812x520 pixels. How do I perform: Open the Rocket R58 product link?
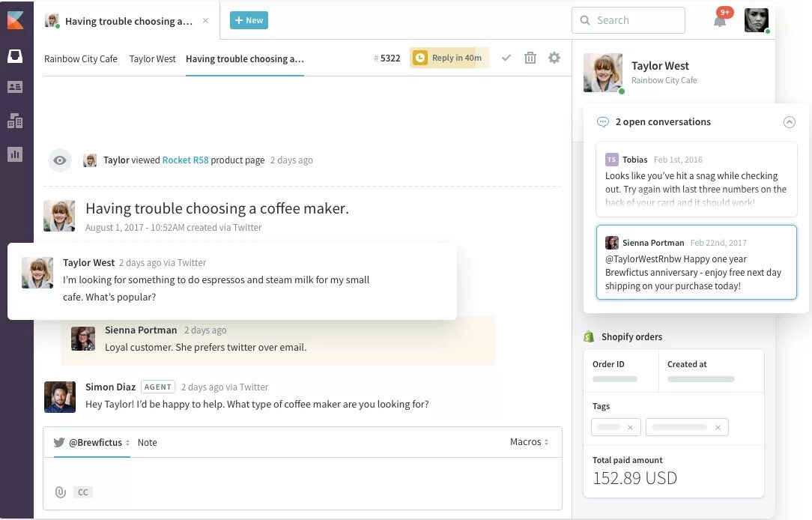(185, 160)
